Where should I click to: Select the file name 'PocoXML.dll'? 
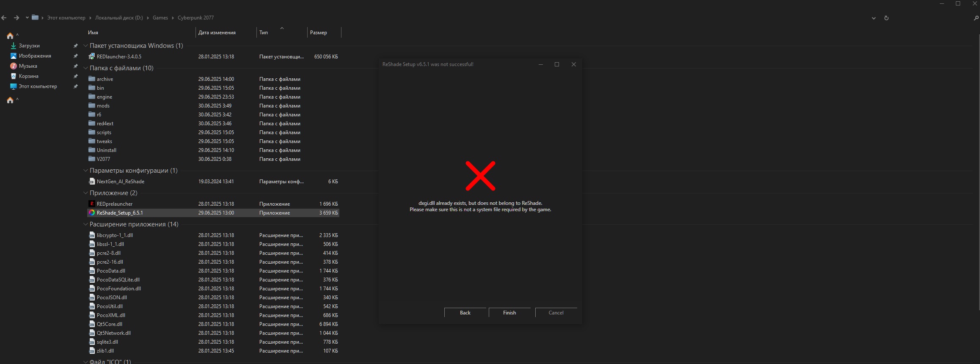pyautogui.click(x=111, y=315)
